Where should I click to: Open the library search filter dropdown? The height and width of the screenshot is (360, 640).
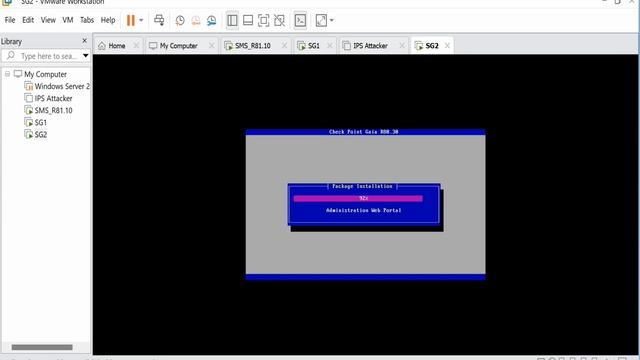(x=85, y=56)
